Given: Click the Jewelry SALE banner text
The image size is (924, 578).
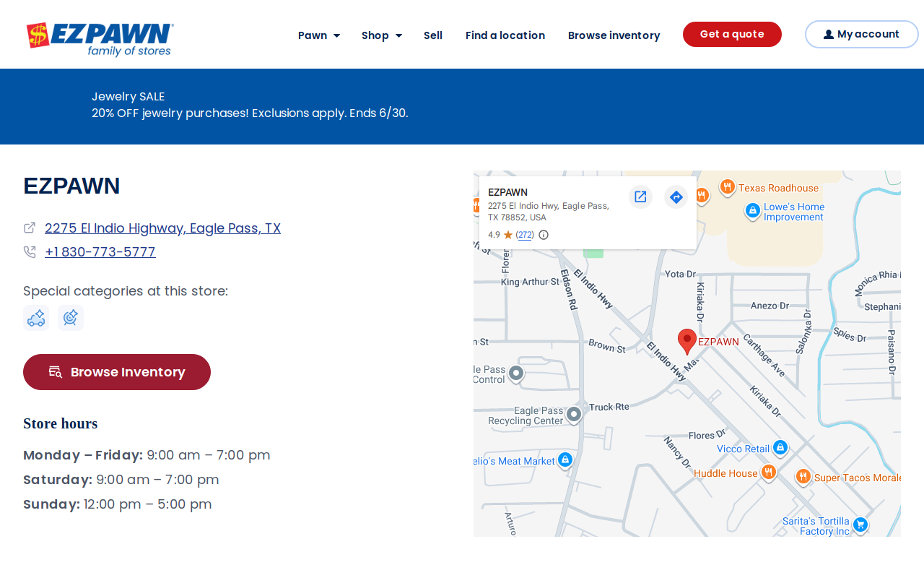Looking at the screenshot, I should tap(128, 97).
